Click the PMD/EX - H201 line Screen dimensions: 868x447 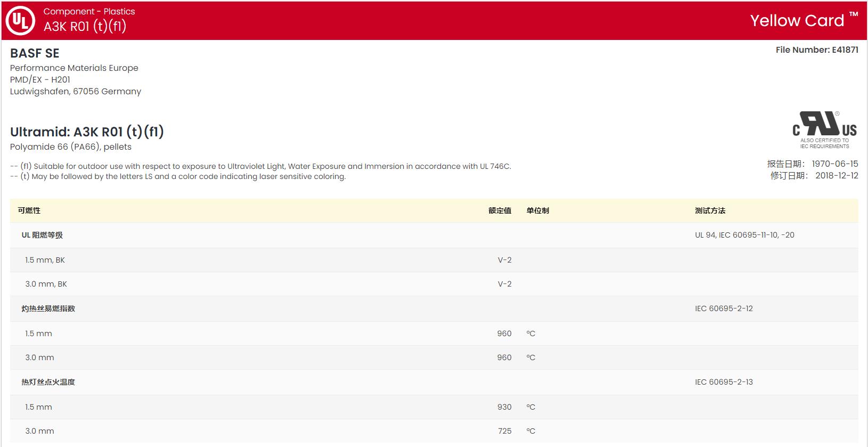(x=40, y=79)
